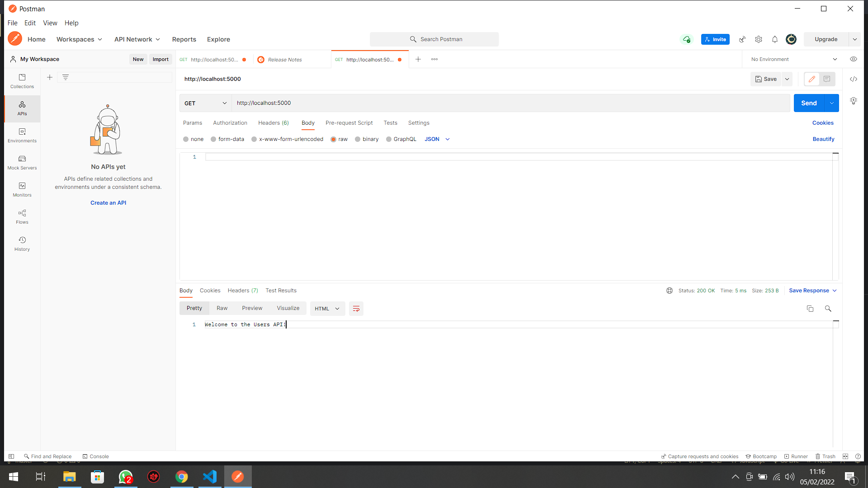Open the Settings gear icon in header
The image size is (868, 488).
pos(759,39)
